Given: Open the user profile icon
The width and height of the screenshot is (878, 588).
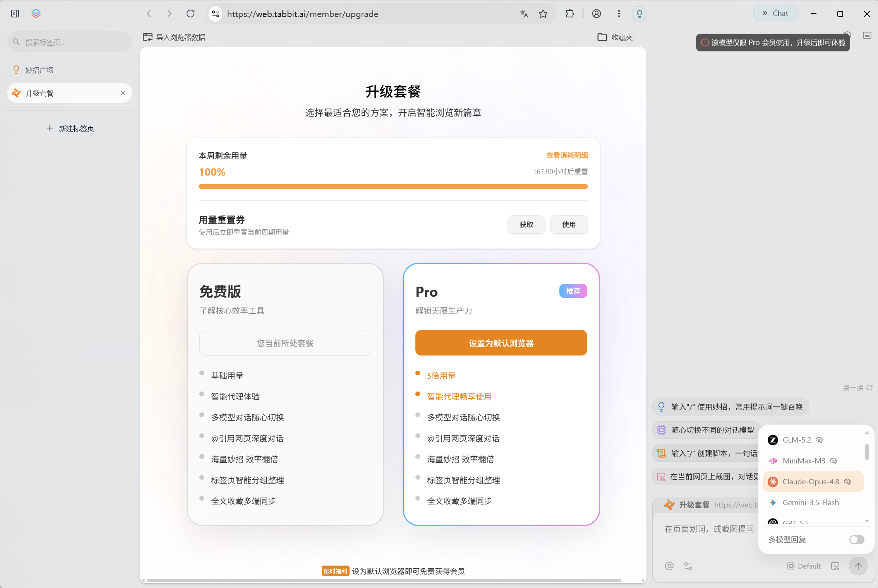Looking at the screenshot, I should coord(597,14).
